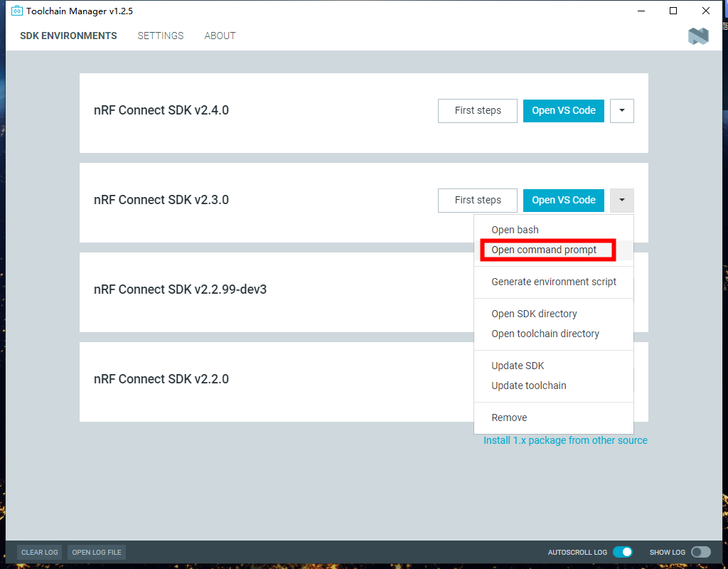Select SDK ENVIRONMENTS tab
Viewport: 728px width, 569px height.
68,36
